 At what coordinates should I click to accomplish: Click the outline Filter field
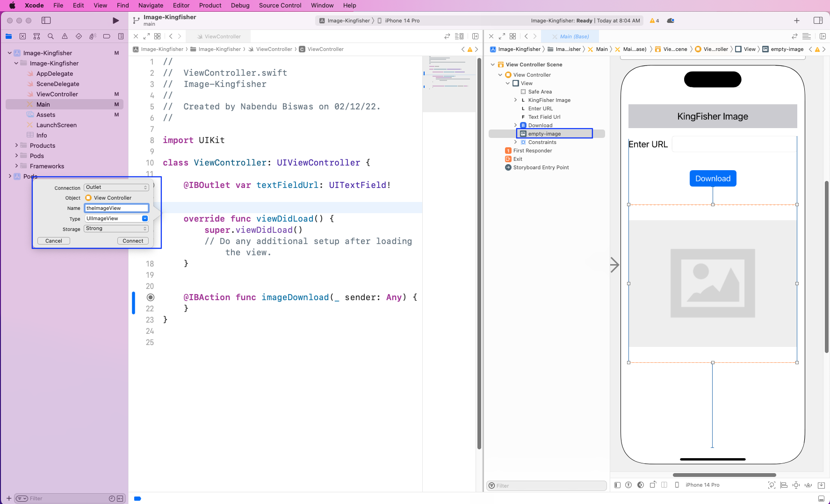(547, 486)
